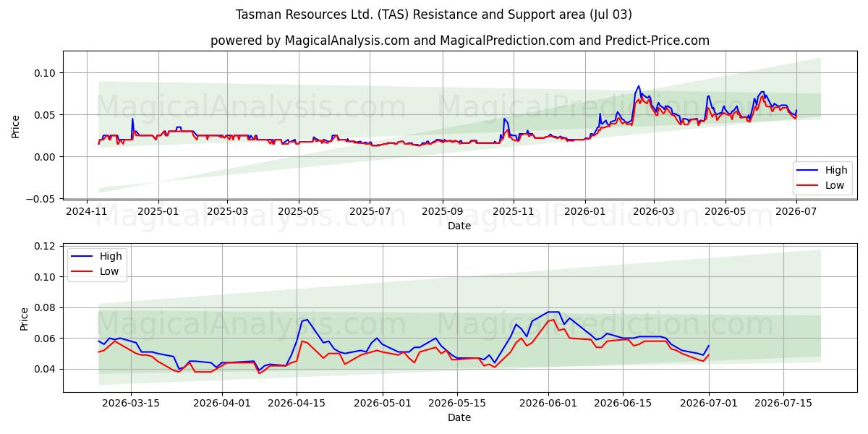This screenshot has height=434, width=868.
Task: Click the 2026-06-15 tick label
Action: click(x=623, y=404)
